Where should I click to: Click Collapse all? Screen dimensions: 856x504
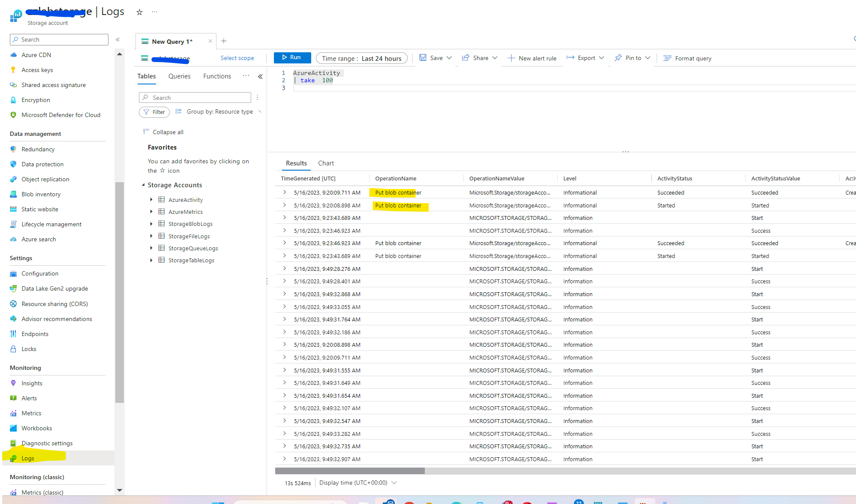[163, 132]
